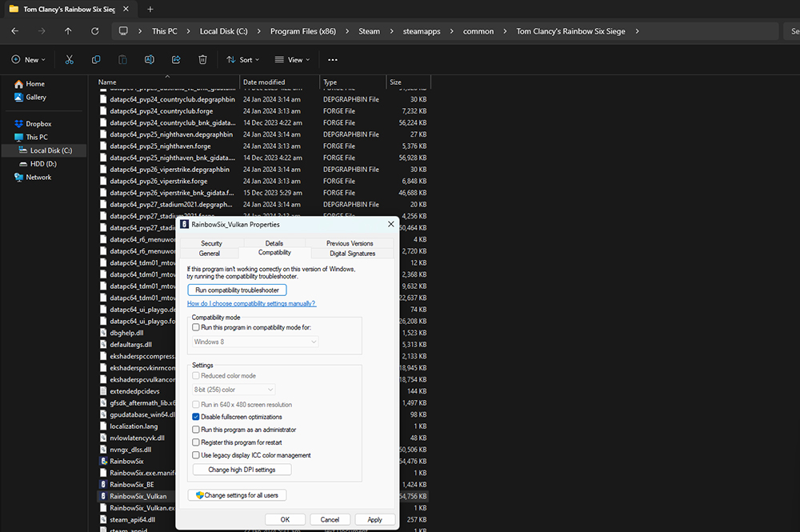800x532 pixels.
Task: Switch to the Security tab
Action: (x=211, y=243)
